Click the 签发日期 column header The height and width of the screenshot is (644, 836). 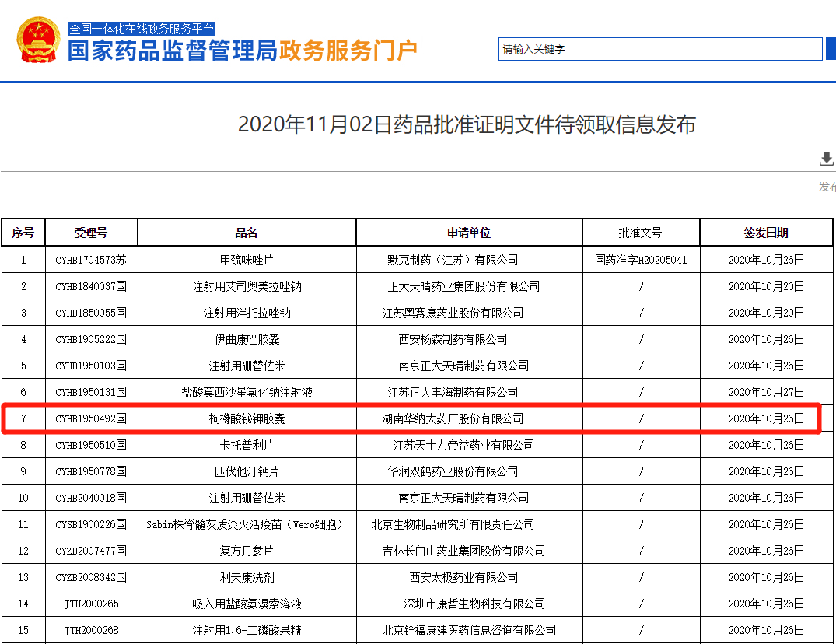(x=766, y=233)
